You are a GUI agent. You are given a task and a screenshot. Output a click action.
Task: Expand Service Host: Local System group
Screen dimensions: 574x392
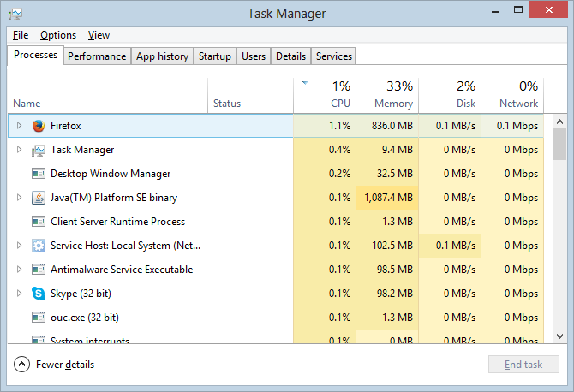[19, 246]
